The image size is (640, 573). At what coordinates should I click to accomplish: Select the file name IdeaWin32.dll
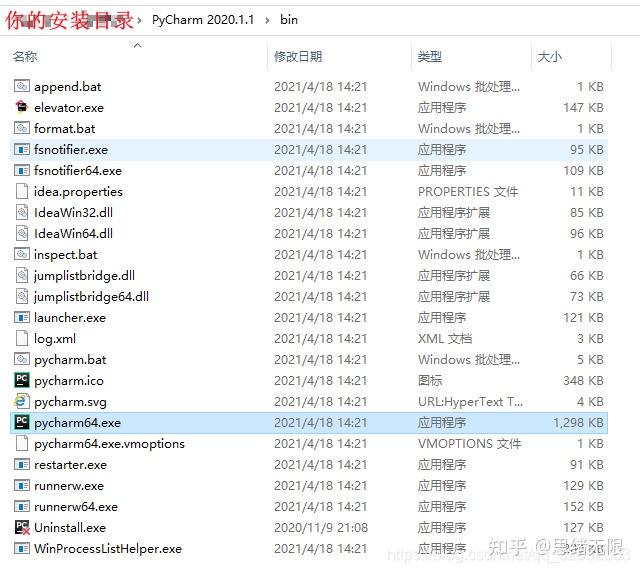73,213
